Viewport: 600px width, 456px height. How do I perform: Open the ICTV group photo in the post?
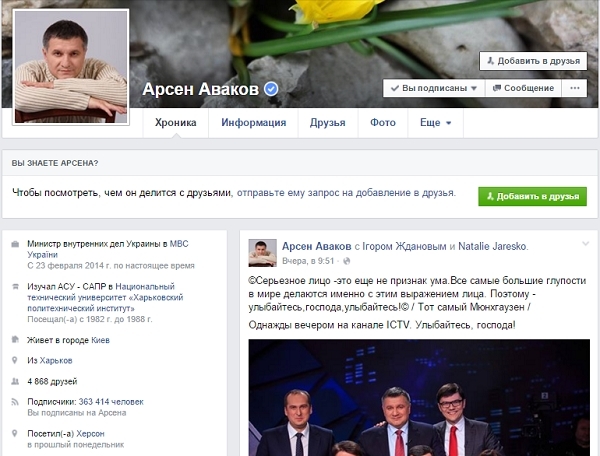click(419, 397)
